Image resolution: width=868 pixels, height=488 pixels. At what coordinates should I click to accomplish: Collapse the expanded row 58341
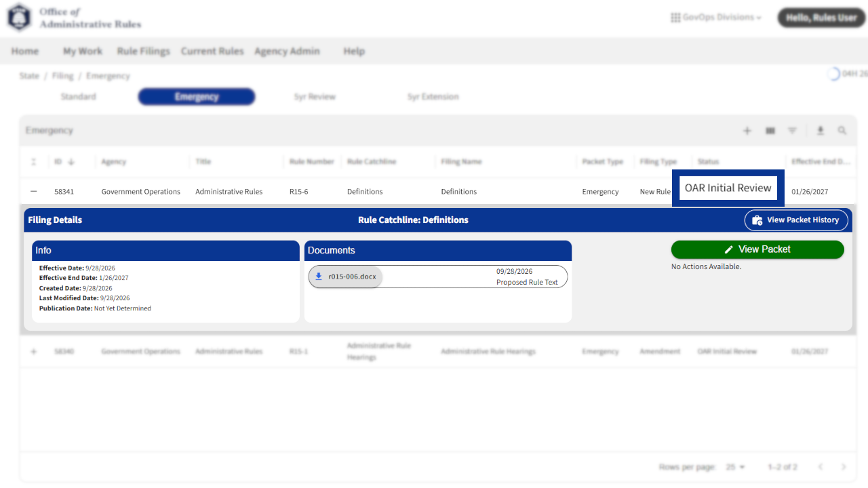34,192
